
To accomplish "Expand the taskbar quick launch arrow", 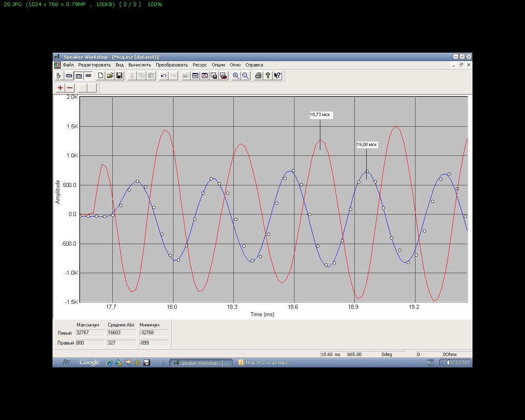I will coord(164,363).
